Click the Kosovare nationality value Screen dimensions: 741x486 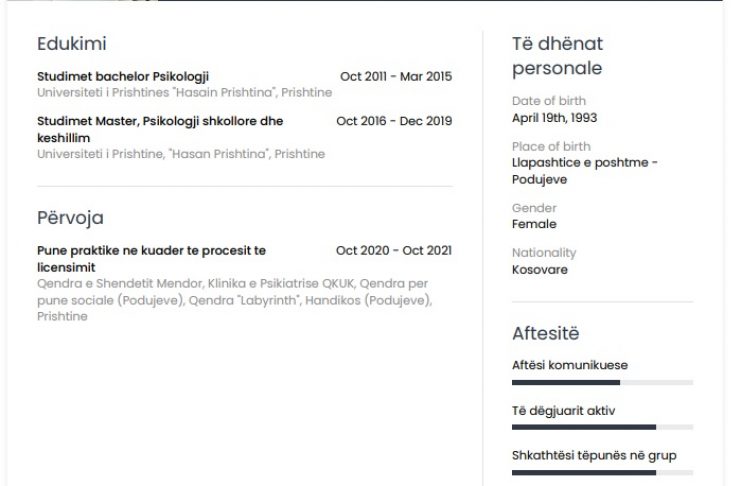(540, 270)
